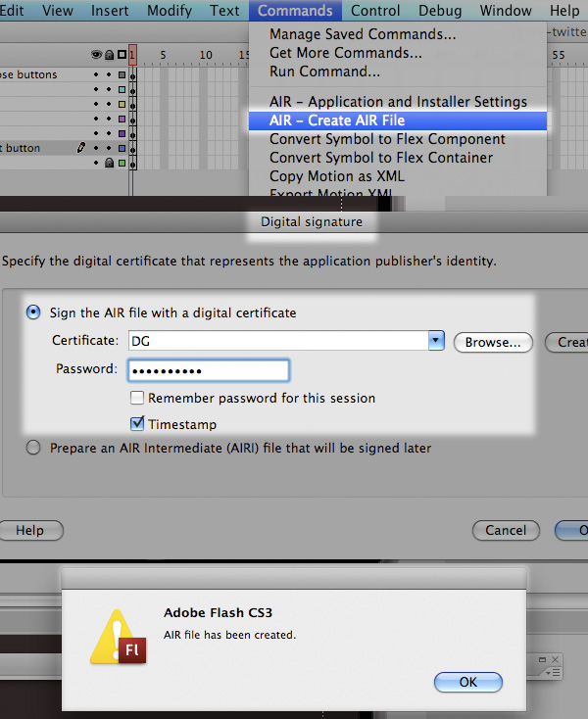Screen dimensions: 588x719
Task: Click the pencil icon on the 't button' layer
Action: (81, 148)
